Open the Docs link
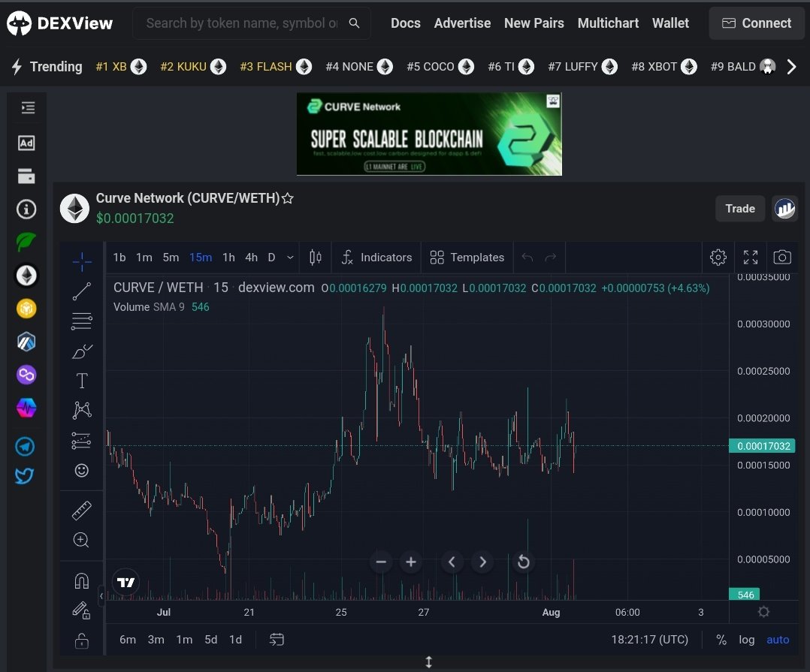 pyautogui.click(x=406, y=23)
